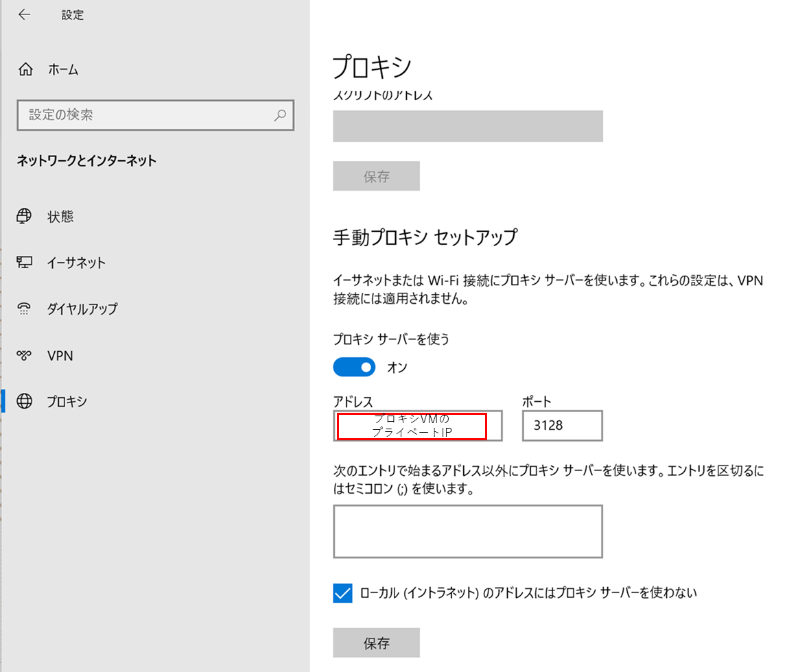Click the オン toggle label

point(397,368)
